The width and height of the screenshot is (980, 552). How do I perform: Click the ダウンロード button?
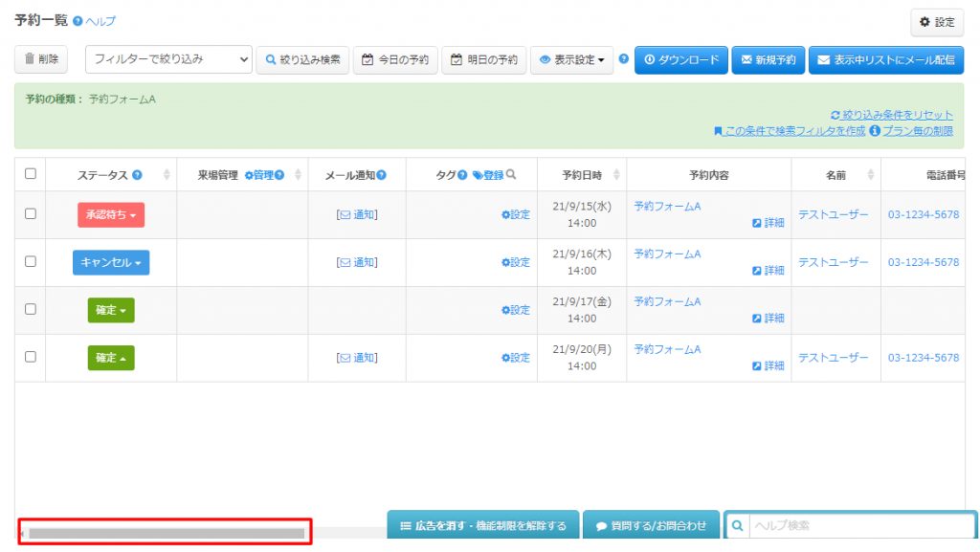(681, 59)
